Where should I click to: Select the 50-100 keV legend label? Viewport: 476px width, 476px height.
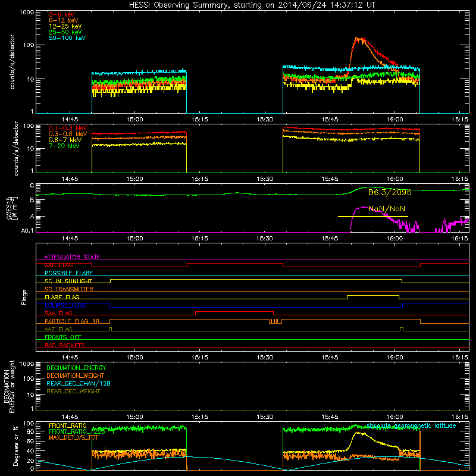(x=67, y=38)
